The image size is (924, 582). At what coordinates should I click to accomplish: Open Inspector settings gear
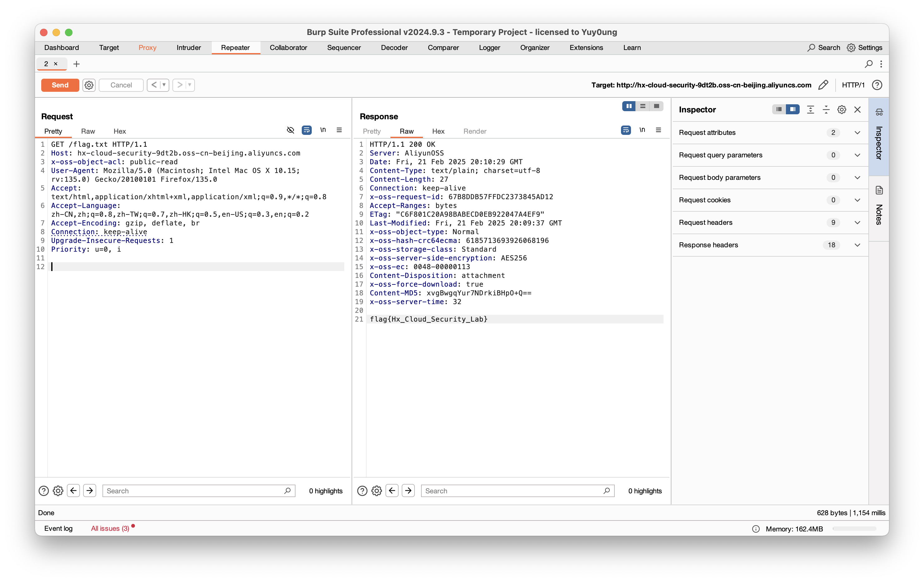click(842, 110)
